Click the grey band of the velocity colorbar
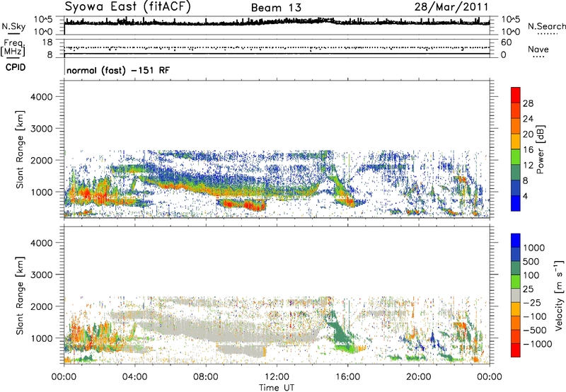This screenshot has height=392, width=566. click(516, 295)
